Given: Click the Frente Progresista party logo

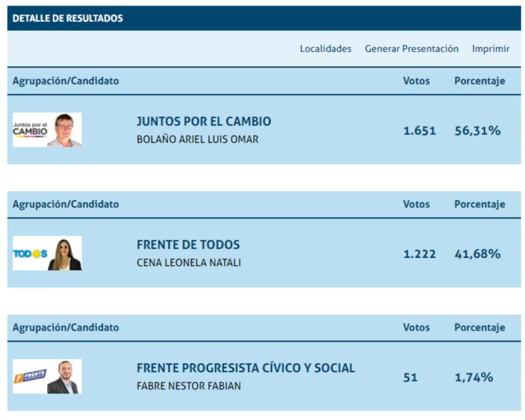Looking at the screenshot, I should point(30,377).
